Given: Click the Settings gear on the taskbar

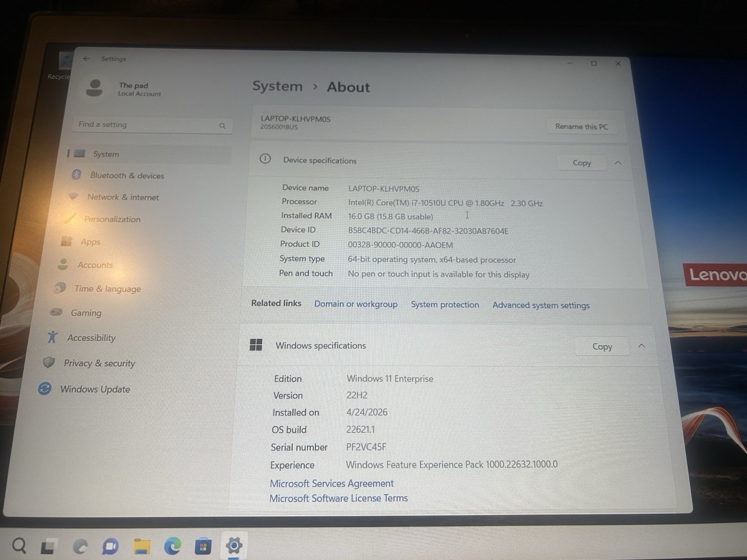Looking at the screenshot, I should [x=234, y=545].
